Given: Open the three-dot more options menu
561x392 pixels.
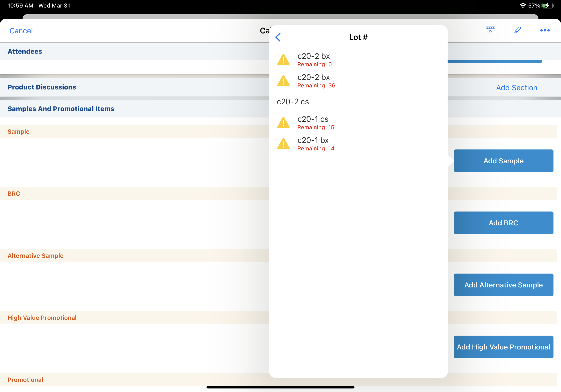Looking at the screenshot, I should tap(545, 30).
